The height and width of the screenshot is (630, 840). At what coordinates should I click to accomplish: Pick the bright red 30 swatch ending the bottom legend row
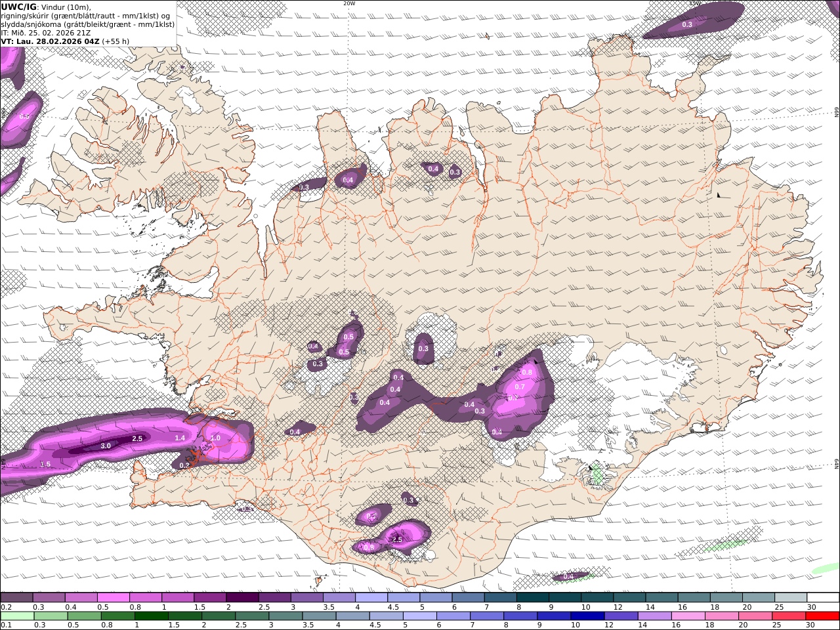823,616
